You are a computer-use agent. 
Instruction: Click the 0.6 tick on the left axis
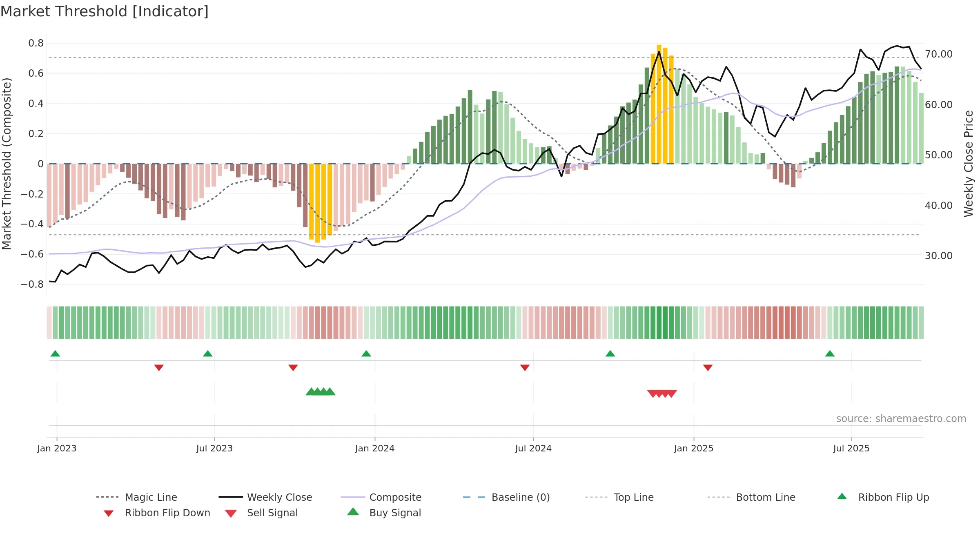(36, 73)
